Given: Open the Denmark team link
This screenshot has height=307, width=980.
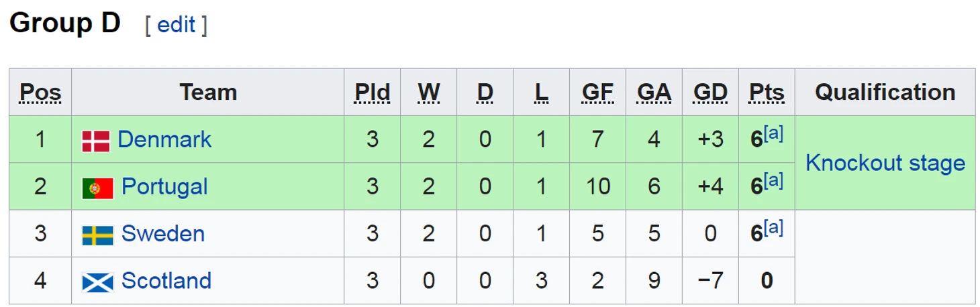Looking at the screenshot, I should (x=164, y=139).
